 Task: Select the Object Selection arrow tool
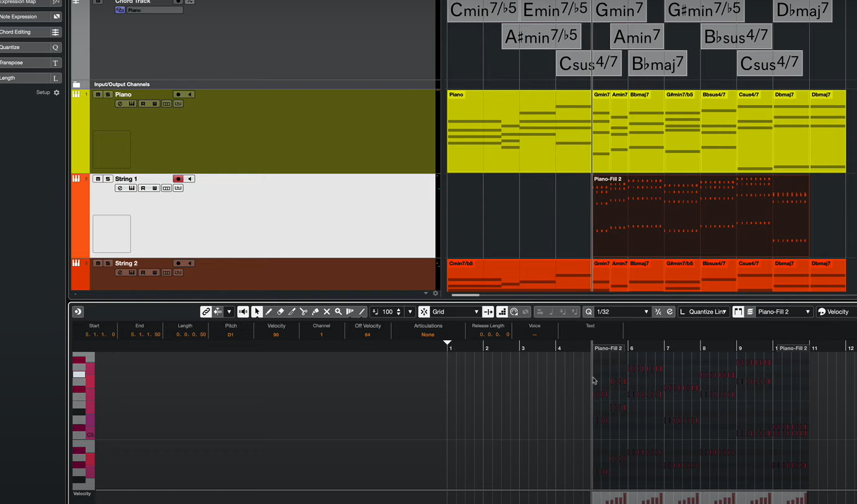pyautogui.click(x=257, y=312)
